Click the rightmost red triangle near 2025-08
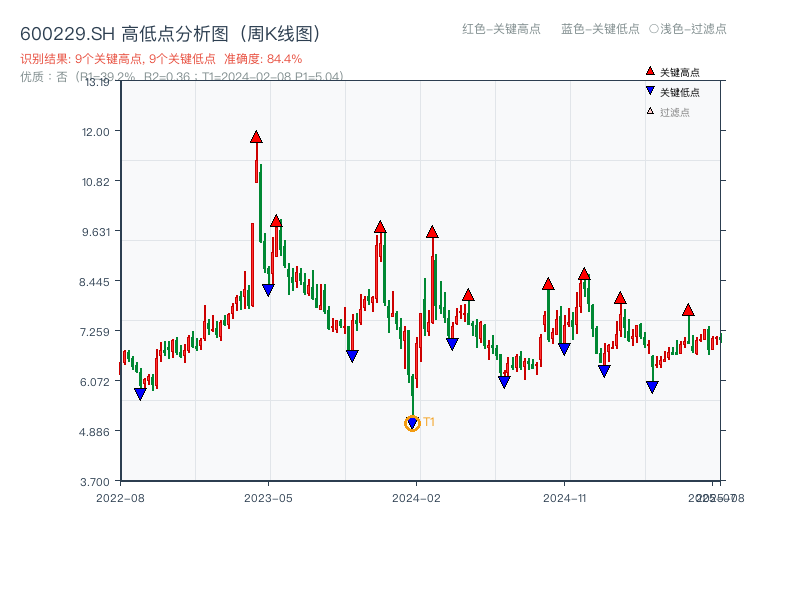 click(688, 310)
